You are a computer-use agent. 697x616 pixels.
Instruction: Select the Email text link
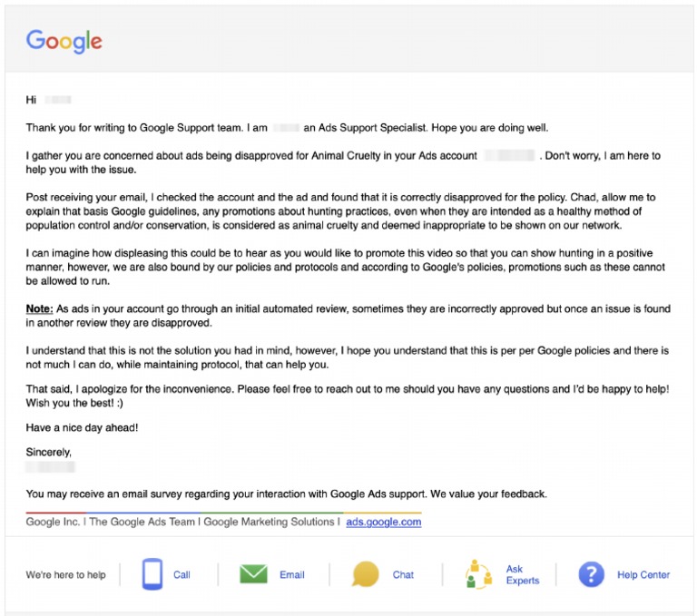click(292, 574)
